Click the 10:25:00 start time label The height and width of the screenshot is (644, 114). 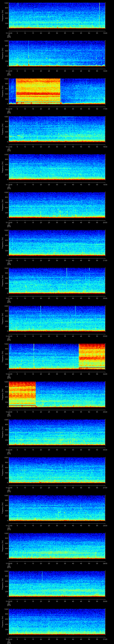click(9, 450)
